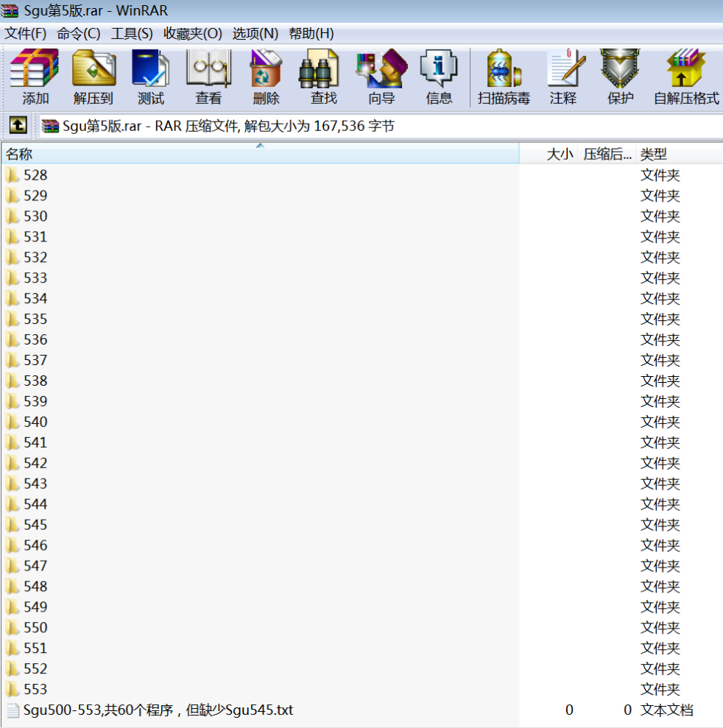The height and width of the screenshot is (728, 723).
Task: Click the Protect (保护) shield icon
Action: (x=621, y=77)
